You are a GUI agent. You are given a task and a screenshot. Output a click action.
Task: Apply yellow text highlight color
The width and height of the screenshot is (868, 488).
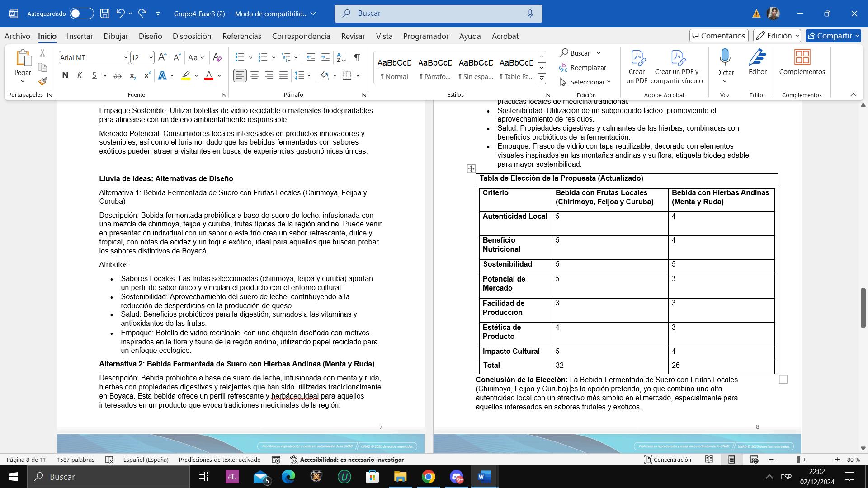pos(186,75)
